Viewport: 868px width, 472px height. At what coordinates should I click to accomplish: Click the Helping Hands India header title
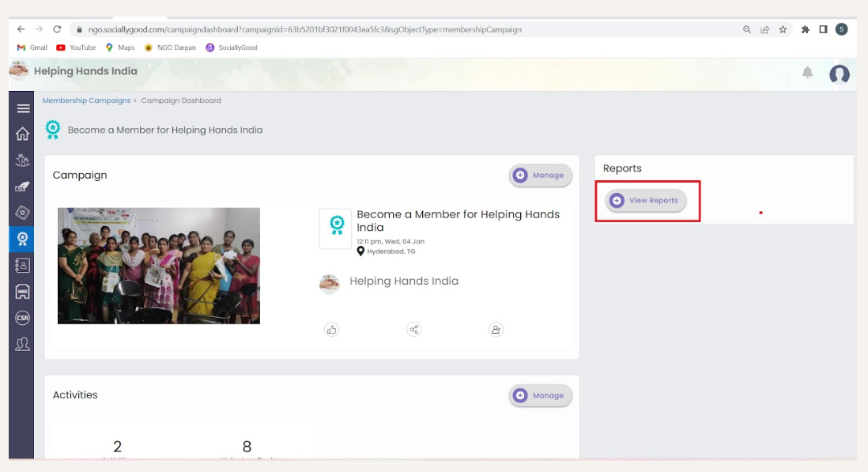(x=85, y=71)
